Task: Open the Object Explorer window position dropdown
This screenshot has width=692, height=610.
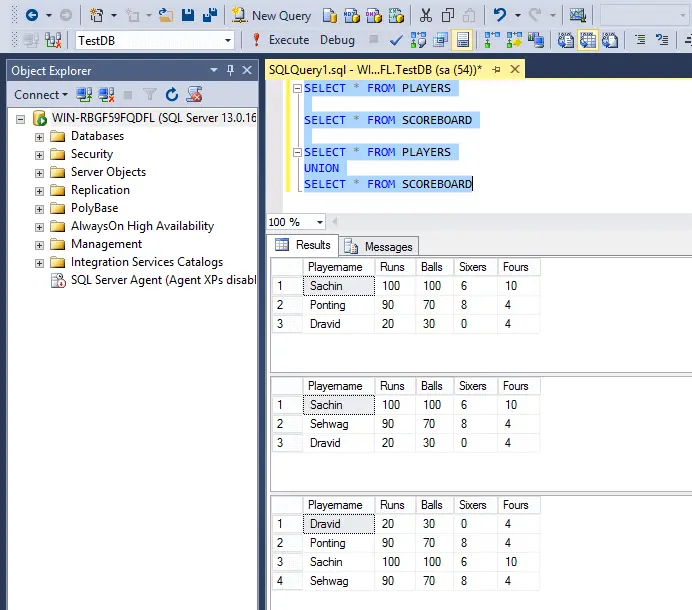Action: pyautogui.click(x=214, y=70)
